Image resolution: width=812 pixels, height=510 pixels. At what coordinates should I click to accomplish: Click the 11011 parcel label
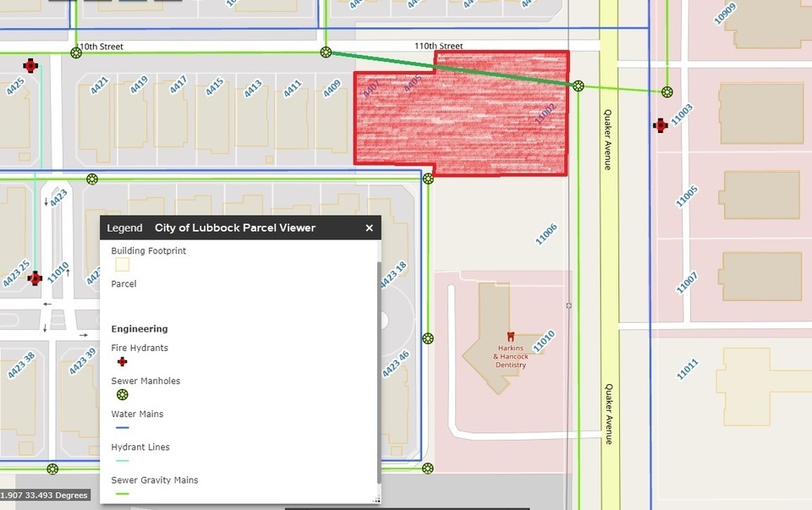pyautogui.click(x=688, y=370)
